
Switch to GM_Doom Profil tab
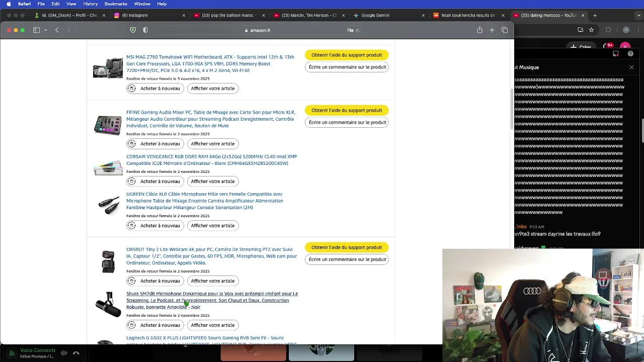(x=69, y=16)
